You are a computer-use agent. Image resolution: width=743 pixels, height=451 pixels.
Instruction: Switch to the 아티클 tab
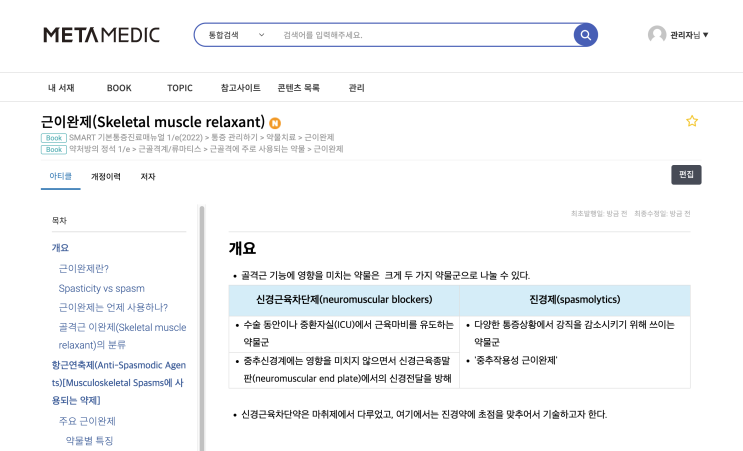(x=61, y=176)
